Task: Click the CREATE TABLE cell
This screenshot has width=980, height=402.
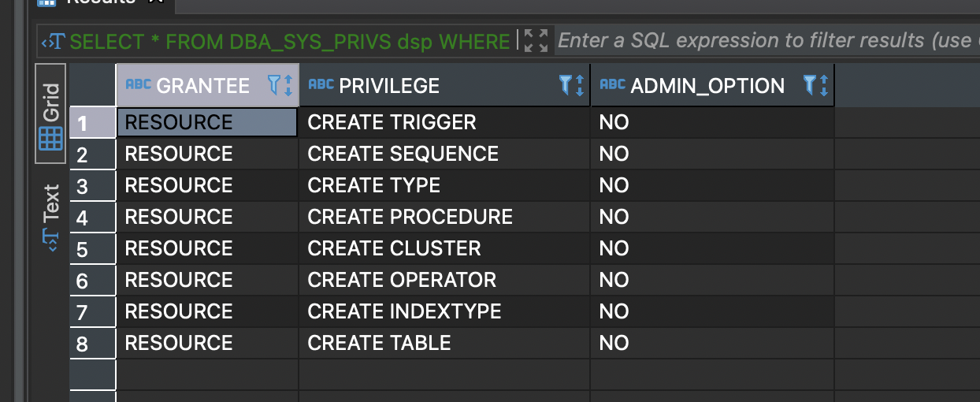Action: tap(444, 343)
